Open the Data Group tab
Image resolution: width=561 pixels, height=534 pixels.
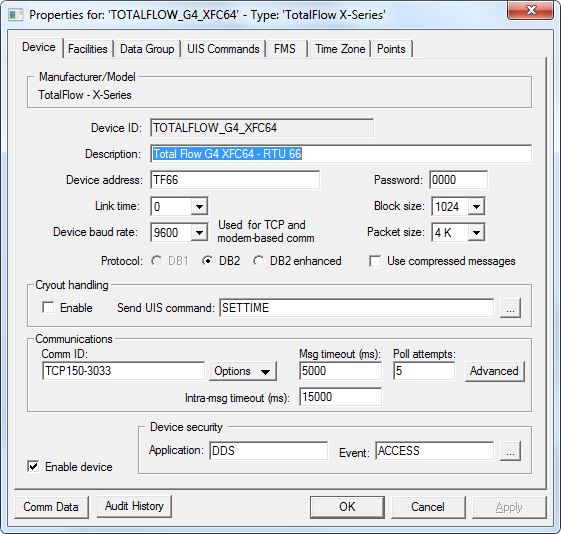(147, 49)
